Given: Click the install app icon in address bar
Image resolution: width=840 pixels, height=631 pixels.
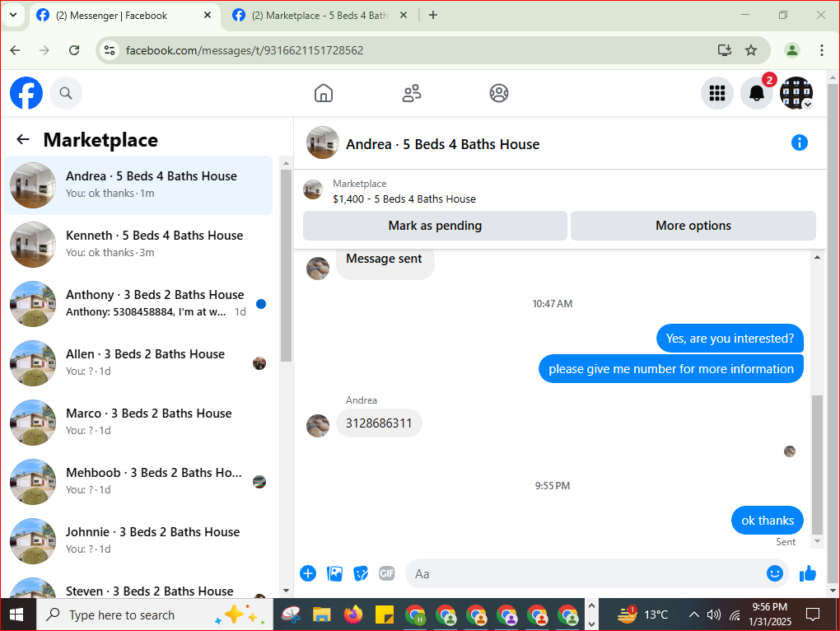Looking at the screenshot, I should (724, 50).
